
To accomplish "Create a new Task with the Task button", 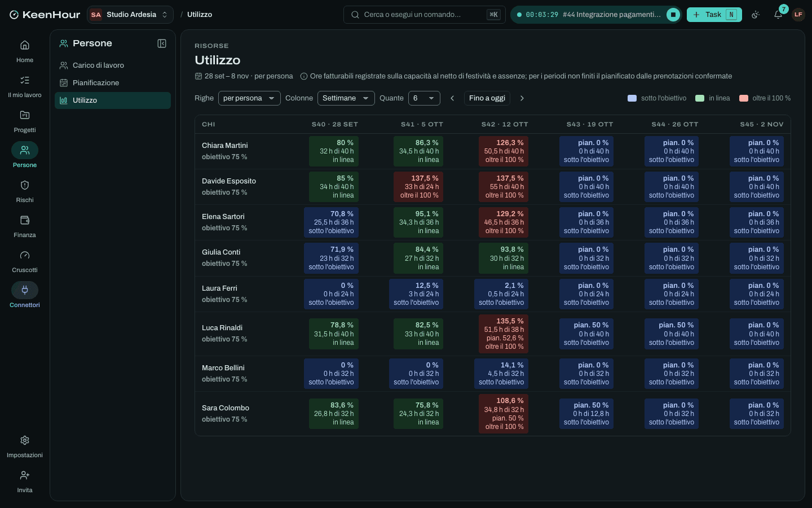I will (x=714, y=15).
